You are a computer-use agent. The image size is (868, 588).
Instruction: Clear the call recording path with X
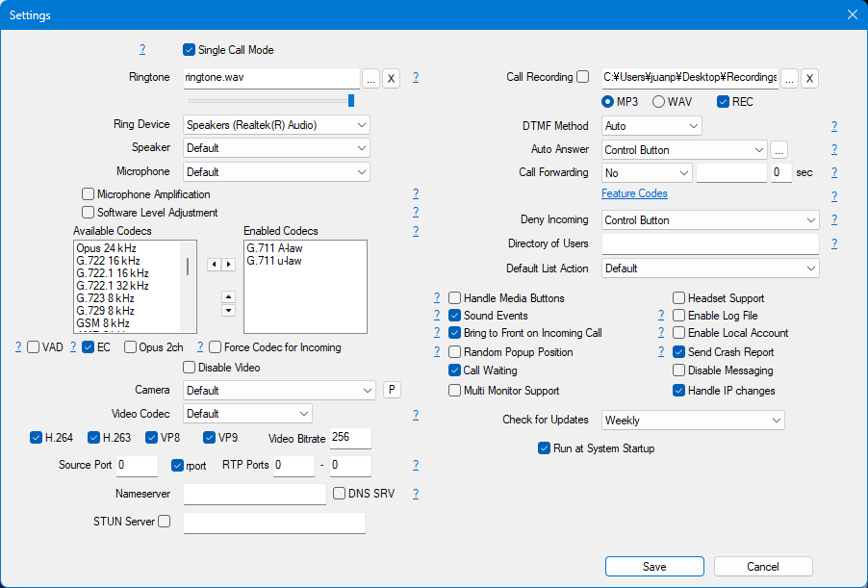(809, 79)
